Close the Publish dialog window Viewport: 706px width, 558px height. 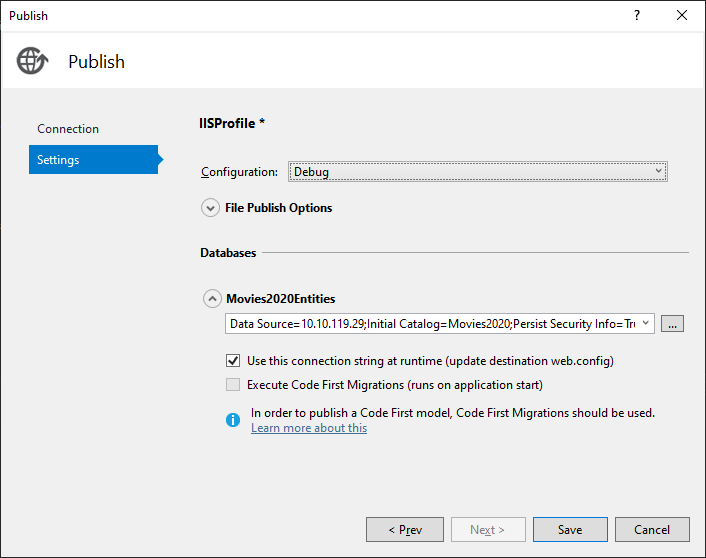coord(682,15)
